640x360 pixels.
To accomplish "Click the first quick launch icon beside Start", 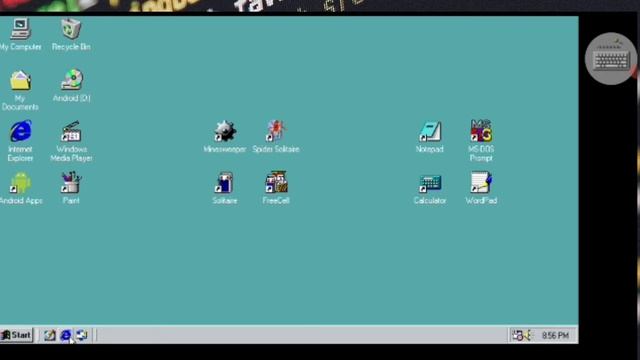I will 50,335.
